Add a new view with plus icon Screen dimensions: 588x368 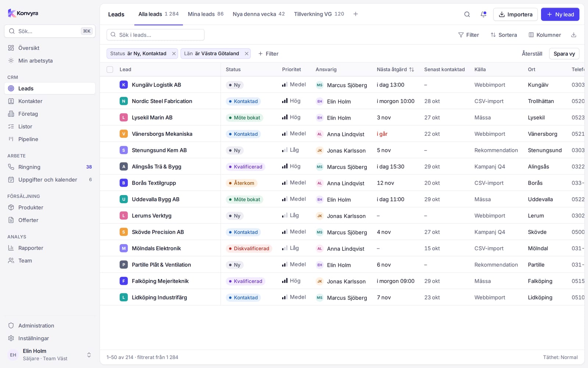pyautogui.click(x=355, y=14)
